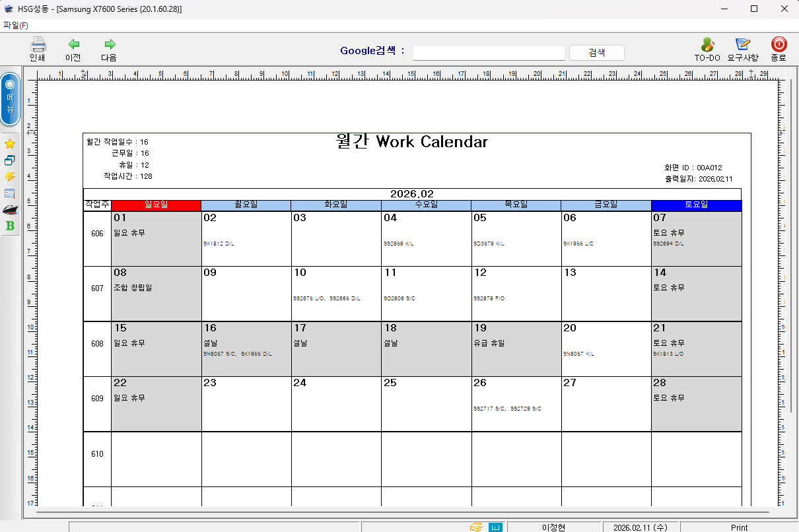Click the handshake icon in status bar
The width and height of the screenshot is (799, 532).
476,527
